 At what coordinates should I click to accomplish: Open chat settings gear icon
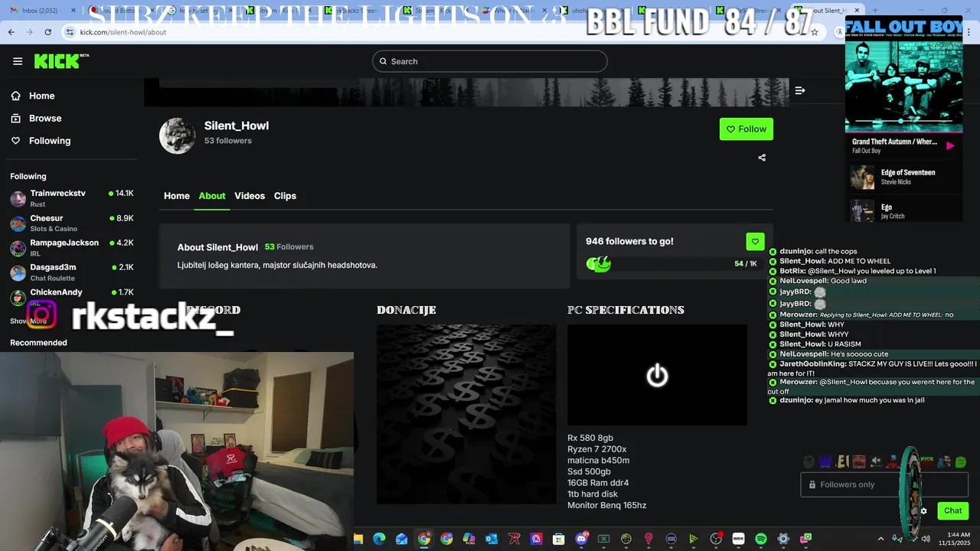click(x=924, y=511)
